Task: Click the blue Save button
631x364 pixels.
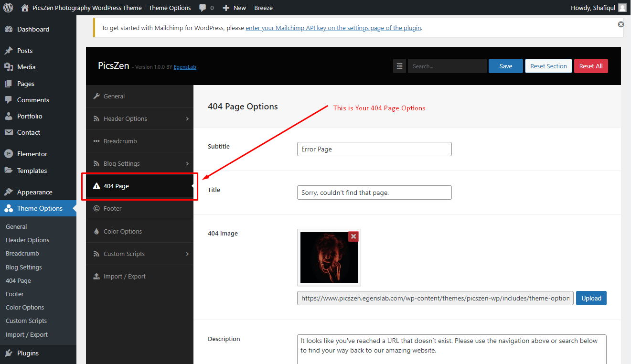Action: pyautogui.click(x=506, y=66)
